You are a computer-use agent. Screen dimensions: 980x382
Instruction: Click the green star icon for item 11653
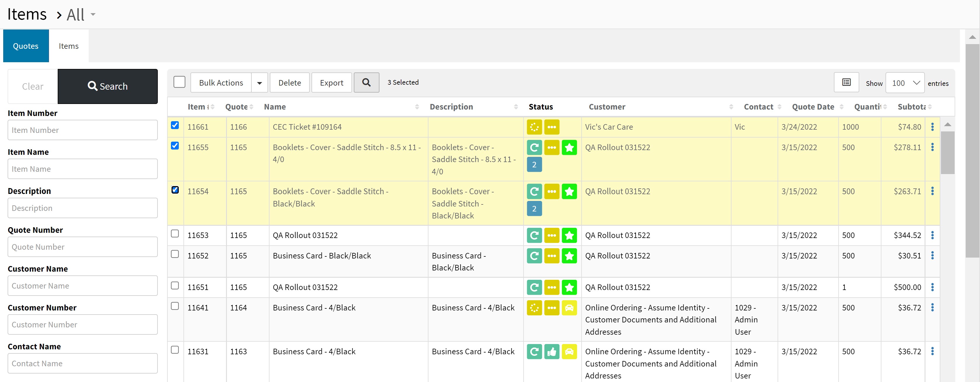click(569, 235)
